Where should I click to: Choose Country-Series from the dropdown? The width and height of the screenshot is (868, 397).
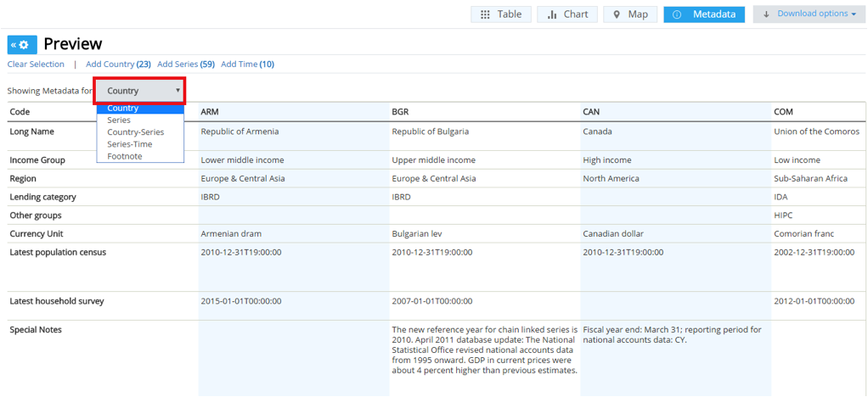tap(135, 132)
